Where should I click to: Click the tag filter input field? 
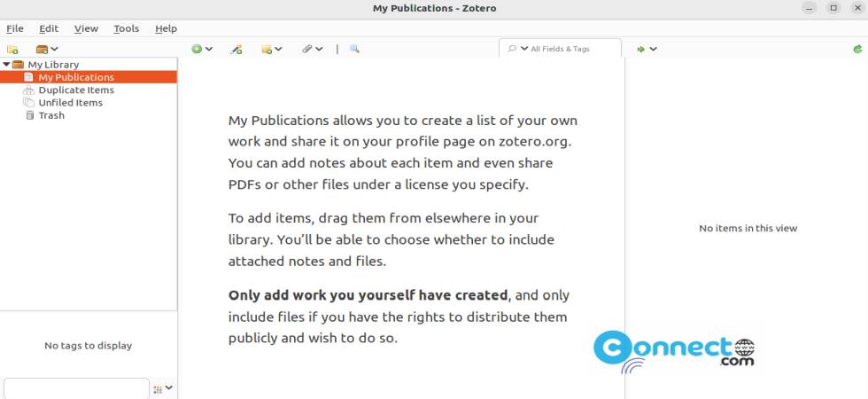76,388
